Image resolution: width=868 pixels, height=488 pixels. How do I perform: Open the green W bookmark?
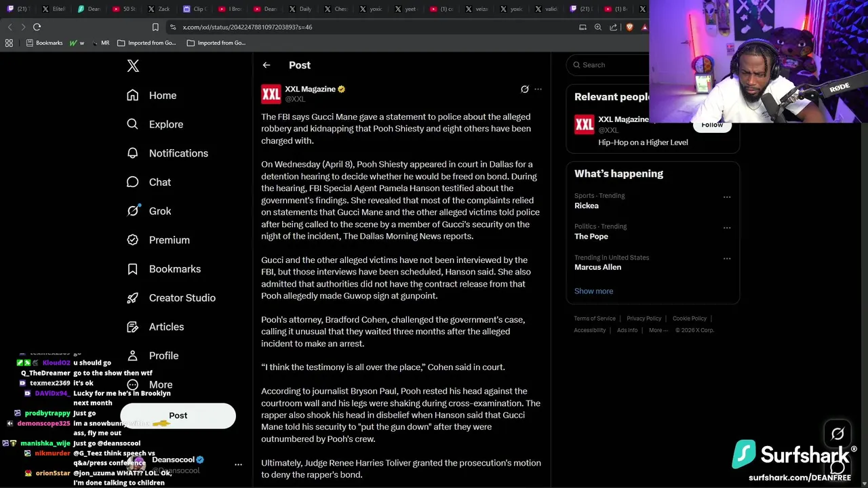[77, 43]
